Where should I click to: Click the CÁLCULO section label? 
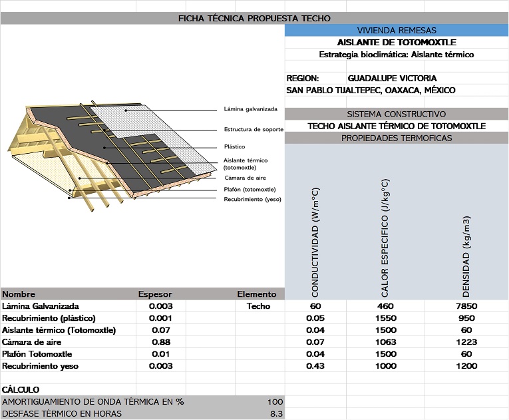(21, 389)
